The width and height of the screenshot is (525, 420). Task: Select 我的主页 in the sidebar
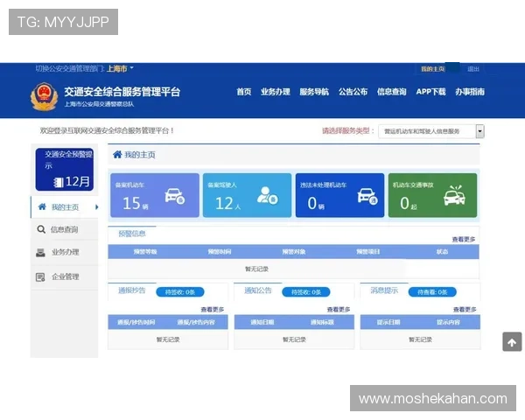[65, 207]
